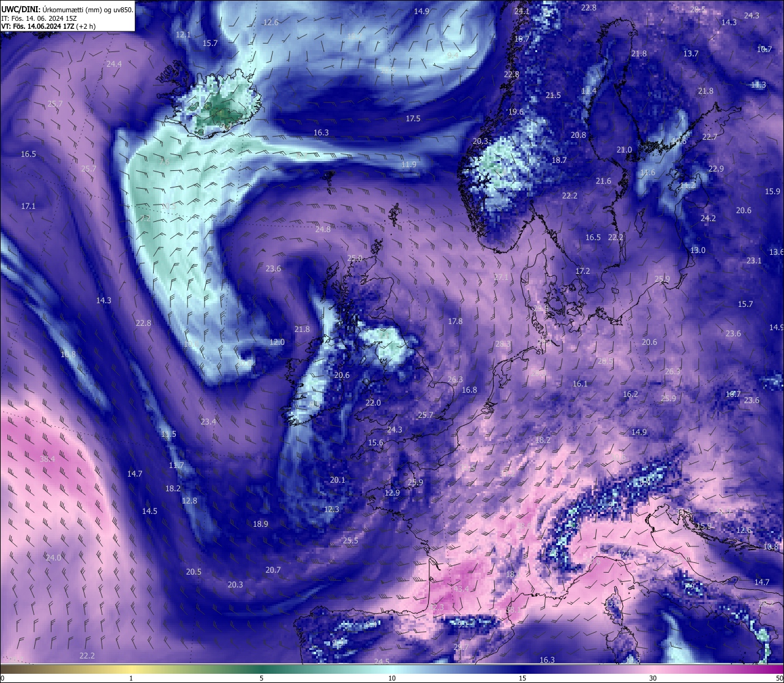Click the 30 tick on color scale
The height and width of the screenshot is (683, 784).
point(653,678)
